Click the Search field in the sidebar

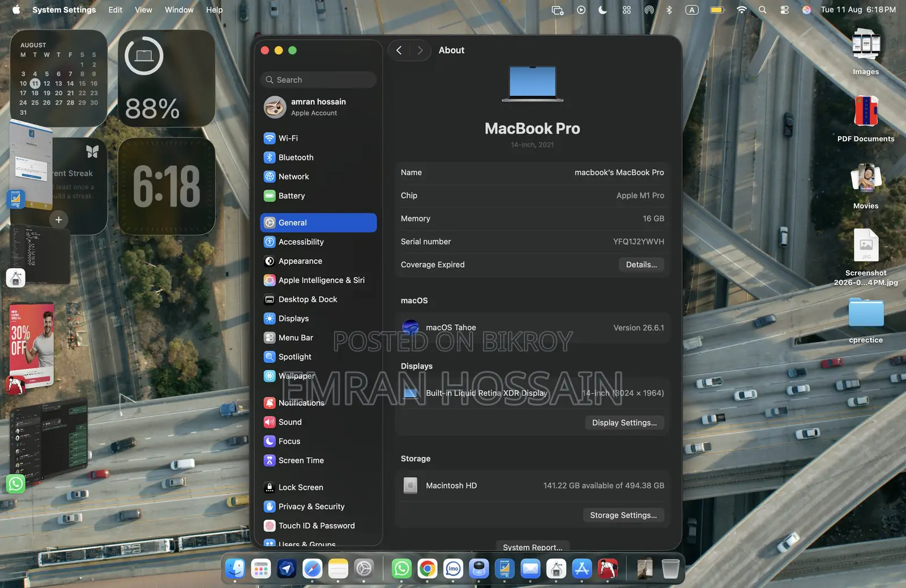click(318, 80)
